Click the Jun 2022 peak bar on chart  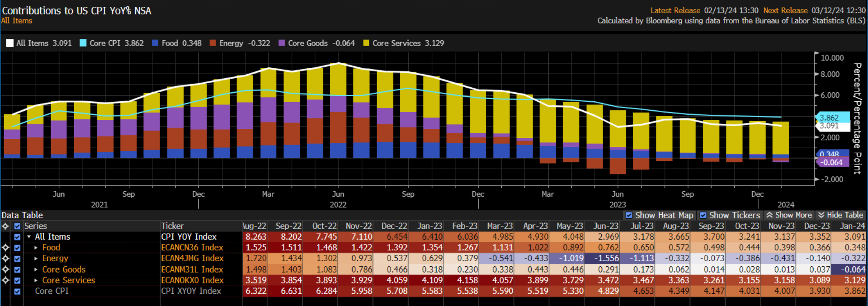point(338,110)
